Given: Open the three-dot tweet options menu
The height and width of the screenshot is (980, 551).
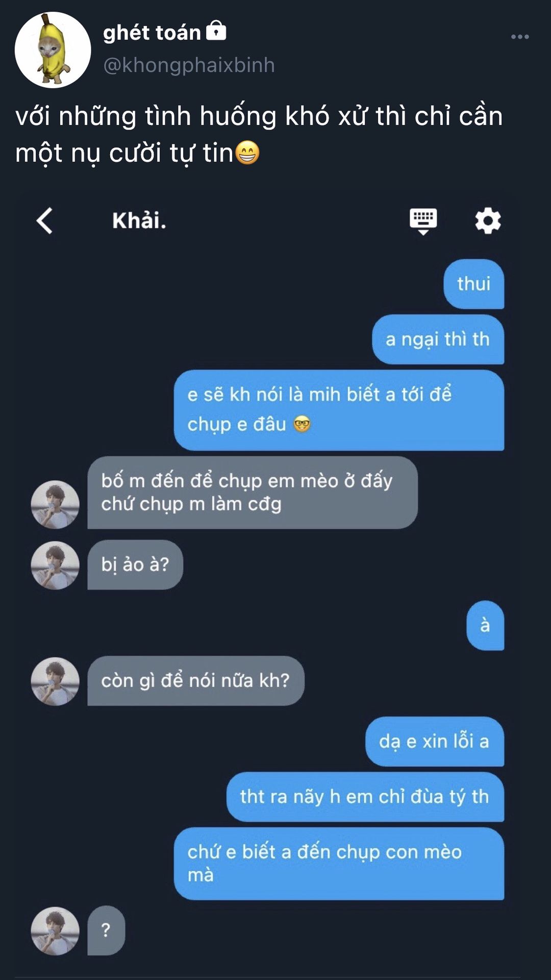Looking at the screenshot, I should click(520, 37).
